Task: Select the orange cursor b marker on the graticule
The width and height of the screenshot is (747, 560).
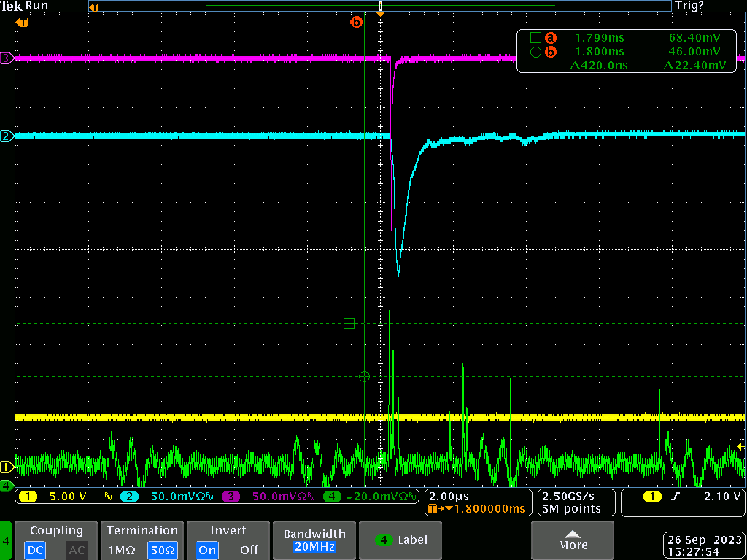Action: tap(356, 23)
